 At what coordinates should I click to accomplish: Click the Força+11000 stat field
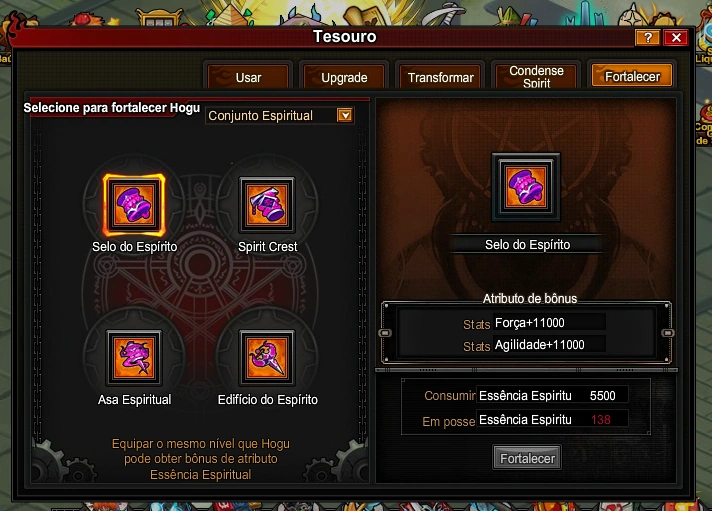tap(549, 323)
